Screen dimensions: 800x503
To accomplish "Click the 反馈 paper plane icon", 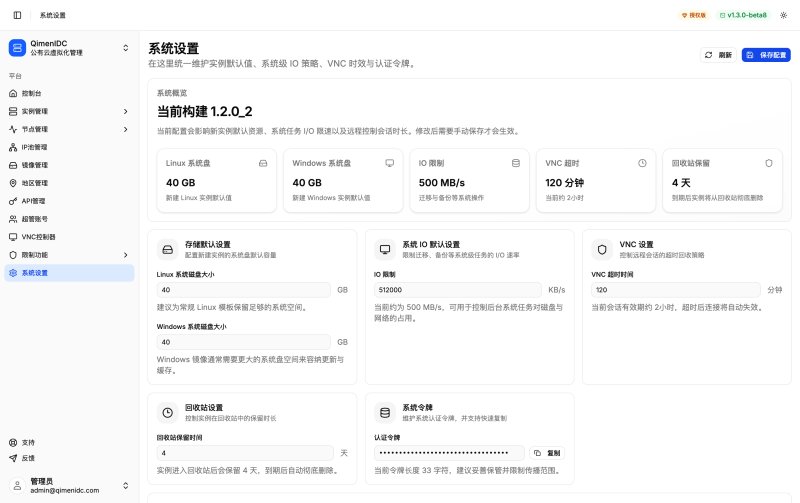I will click(13, 458).
